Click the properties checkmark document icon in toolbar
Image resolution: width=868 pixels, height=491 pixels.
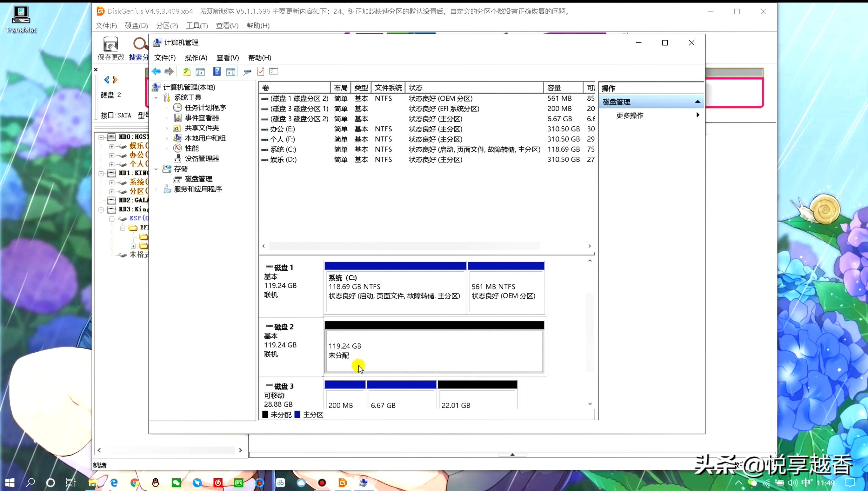[261, 71]
